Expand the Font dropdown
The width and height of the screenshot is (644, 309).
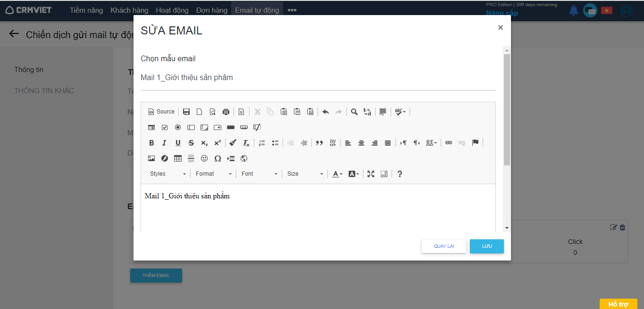pyautogui.click(x=259, y=174)
